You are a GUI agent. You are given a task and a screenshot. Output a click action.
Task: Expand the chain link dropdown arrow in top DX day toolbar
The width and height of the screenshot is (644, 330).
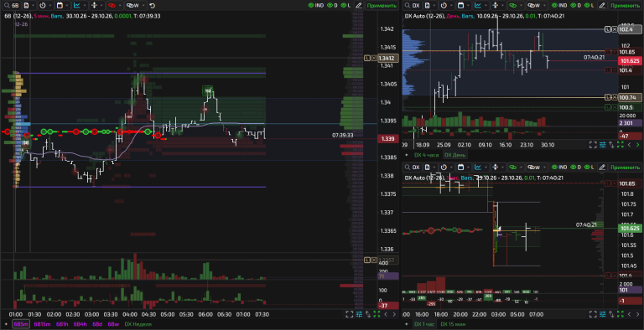point(522,6)
